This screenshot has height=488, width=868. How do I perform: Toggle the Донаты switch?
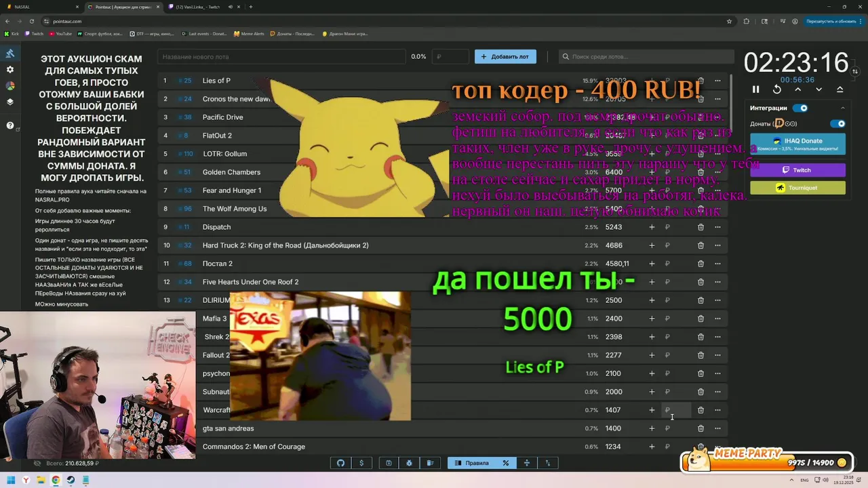pos(838,124)
